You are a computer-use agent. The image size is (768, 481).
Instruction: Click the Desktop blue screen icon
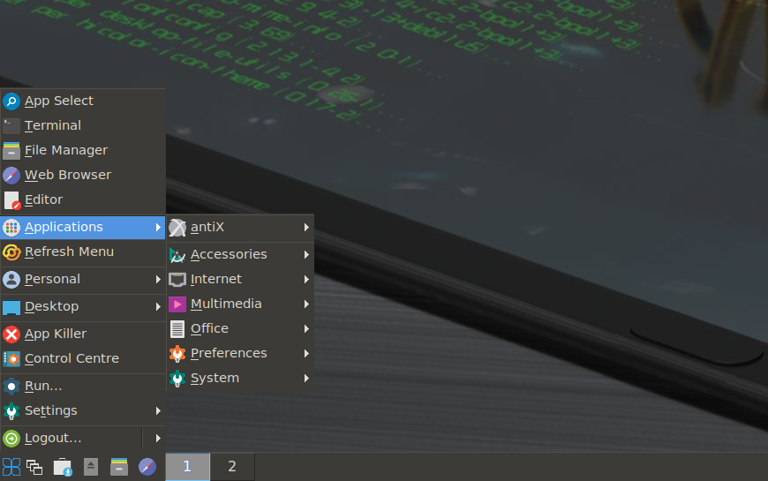(x=11, y=307)
